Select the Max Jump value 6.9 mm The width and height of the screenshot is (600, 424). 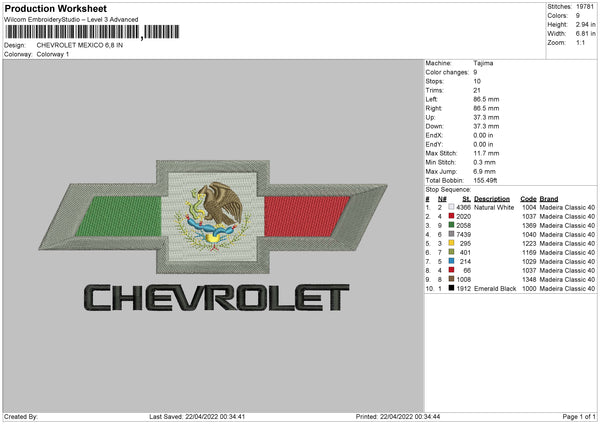[484, 171]
